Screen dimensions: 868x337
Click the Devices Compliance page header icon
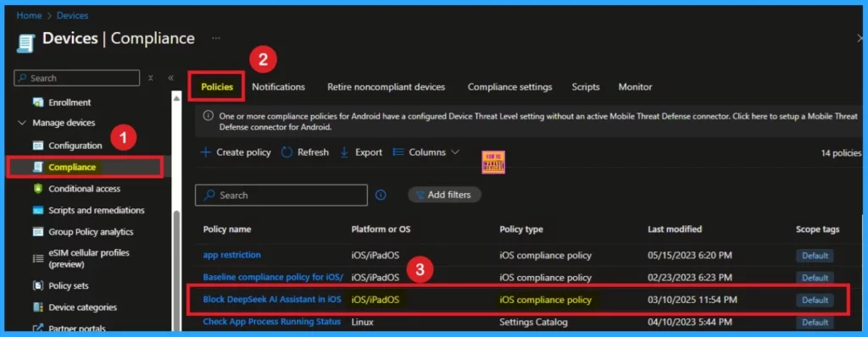pyautogui.click(x=26, y=42)
